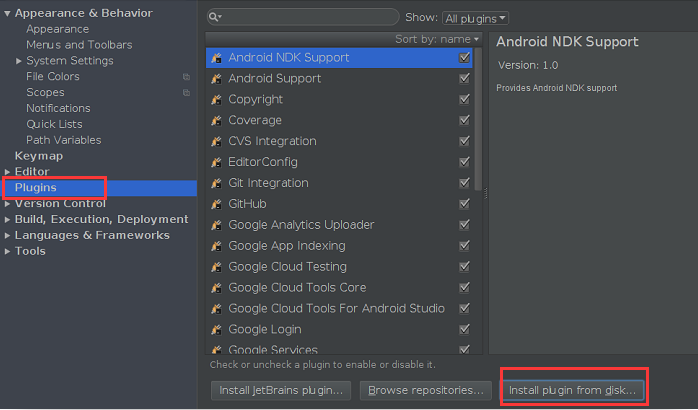Click the Copyright plugin icon

217,100
